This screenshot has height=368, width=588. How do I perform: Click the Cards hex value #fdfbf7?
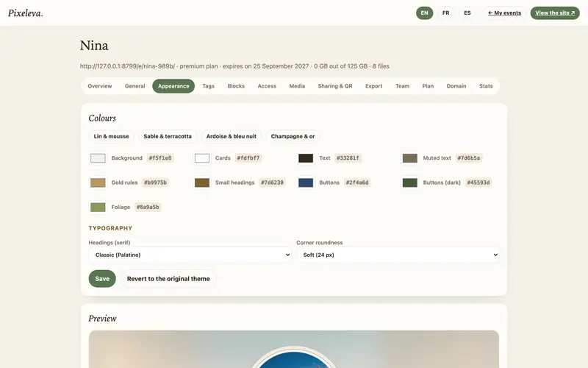tap(248, 158)
